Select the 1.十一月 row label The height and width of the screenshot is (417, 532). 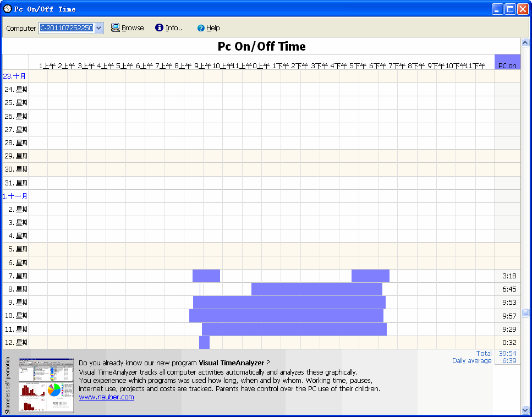[x=15, y=196]
